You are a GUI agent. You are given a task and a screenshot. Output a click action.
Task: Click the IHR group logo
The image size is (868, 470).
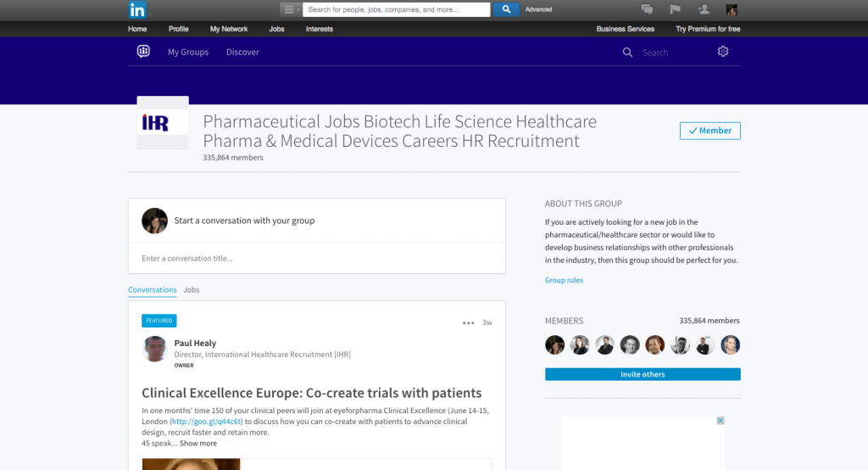pyautogui.click(x=163, y=122)
